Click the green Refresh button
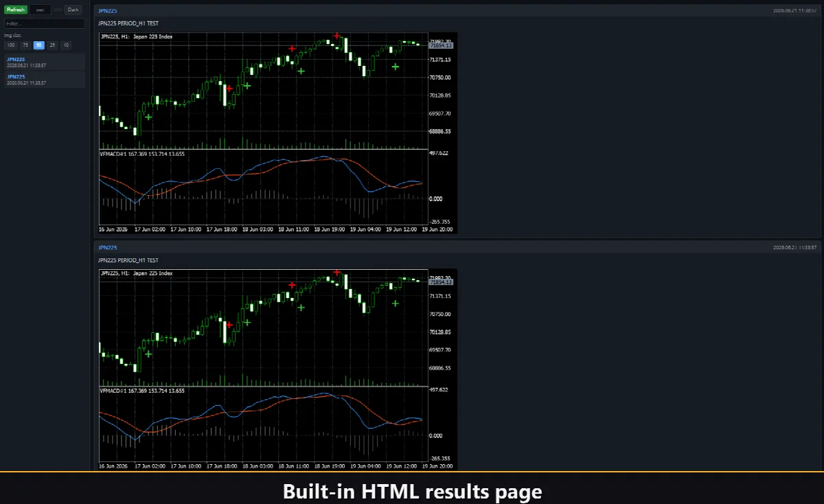 coord(15,10)
